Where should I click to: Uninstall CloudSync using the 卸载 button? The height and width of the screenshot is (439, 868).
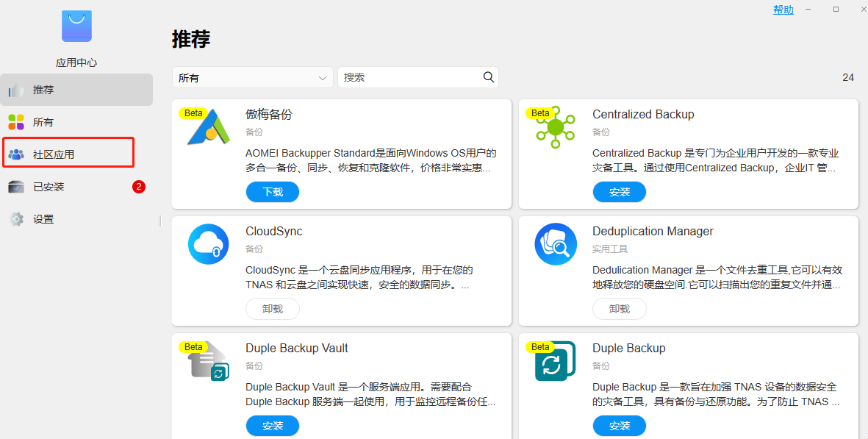coord(273,309)
